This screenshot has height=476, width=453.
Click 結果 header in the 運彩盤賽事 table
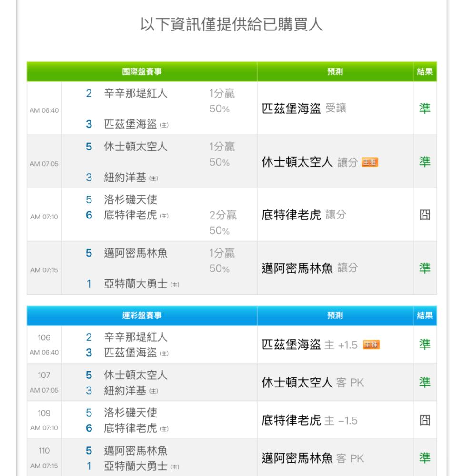(425, 316)
